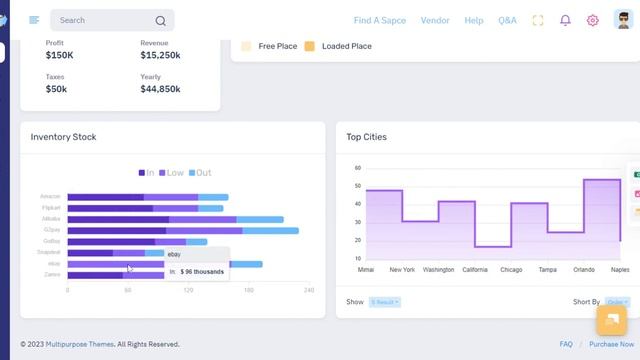Viewport: 640px width, 360px height.
Task: Open the Find A Sapce link
Action: click(x=380, y=20)
